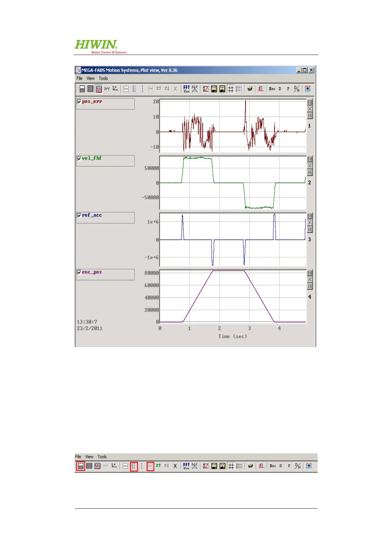Save picture disk icon in Plot view window toolbar

(222, 89)
